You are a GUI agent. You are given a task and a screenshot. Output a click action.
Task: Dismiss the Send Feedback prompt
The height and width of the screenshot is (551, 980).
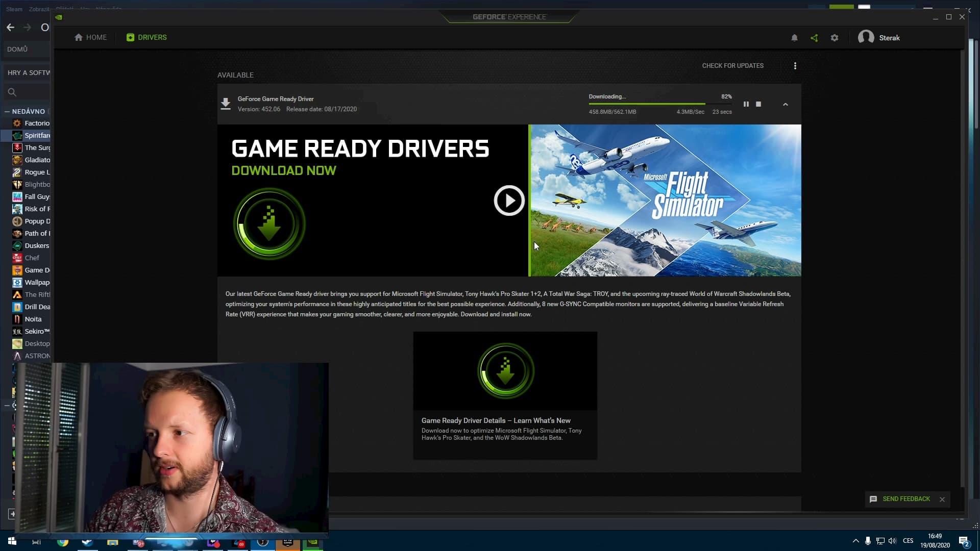point(942,499)
